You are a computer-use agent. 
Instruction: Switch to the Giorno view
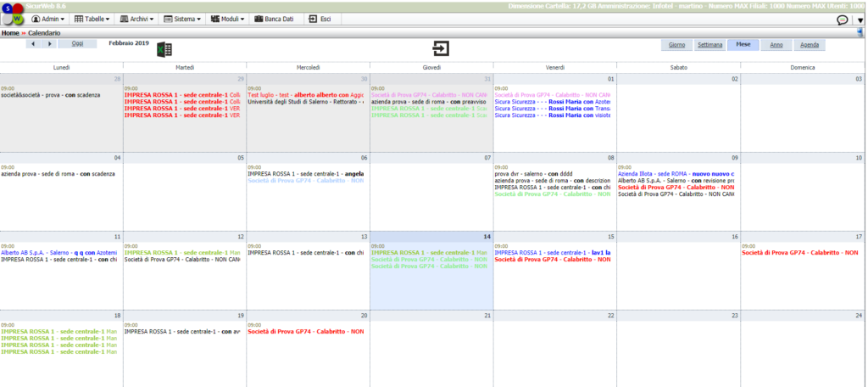tap(676, 45)
